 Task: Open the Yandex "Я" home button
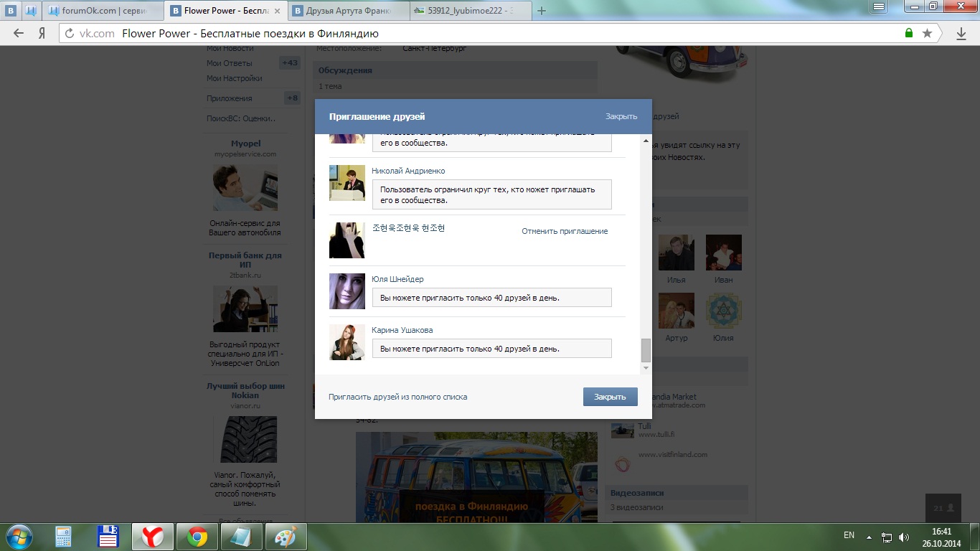tap(42, 33)
